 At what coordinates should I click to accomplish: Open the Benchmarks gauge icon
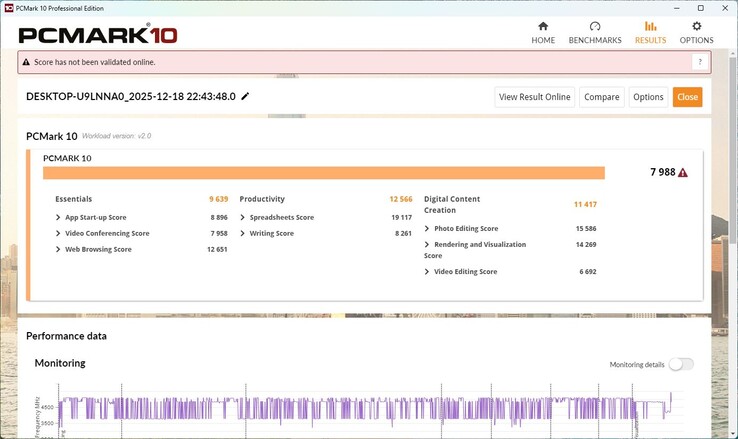click(x=595, y=27)
